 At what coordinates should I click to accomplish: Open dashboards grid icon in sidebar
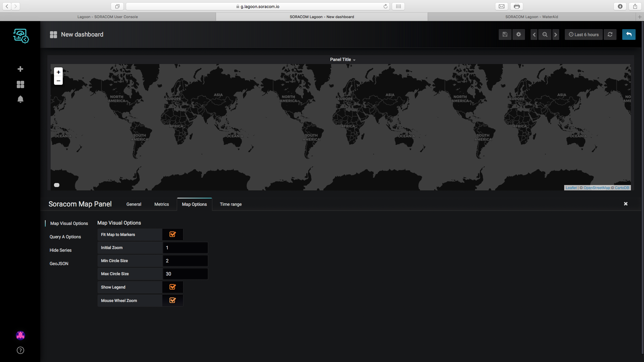(20, 84)
